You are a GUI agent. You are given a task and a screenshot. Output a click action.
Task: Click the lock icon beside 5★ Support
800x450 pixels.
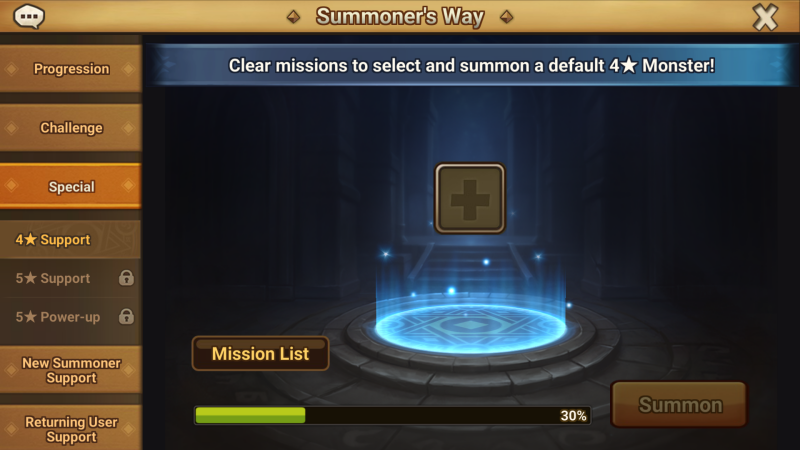tap(126, 278)
